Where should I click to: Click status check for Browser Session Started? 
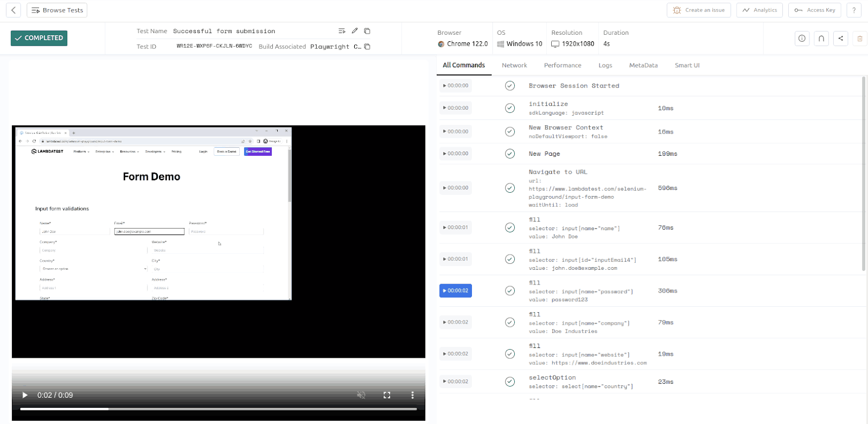point(510,86)
